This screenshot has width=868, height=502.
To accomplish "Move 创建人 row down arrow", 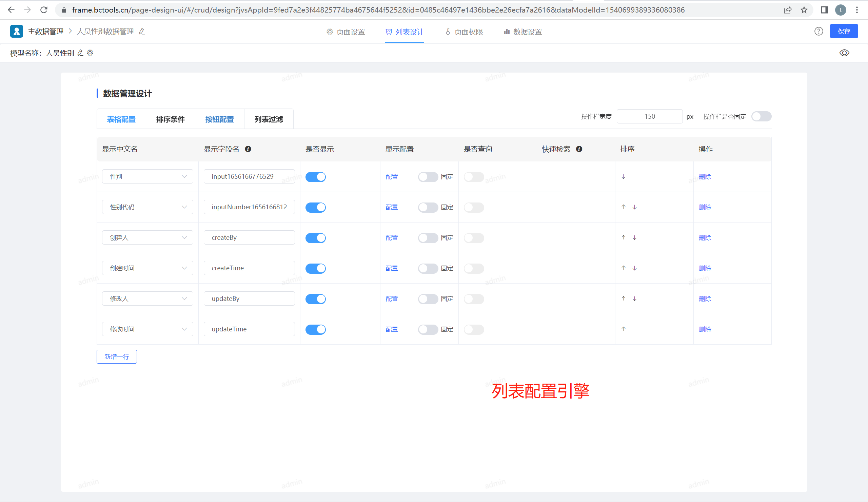I will [634, 237].
